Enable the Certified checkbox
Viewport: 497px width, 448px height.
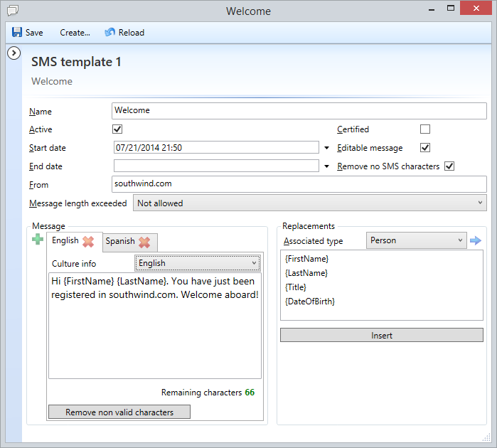(x=425, y=129)
